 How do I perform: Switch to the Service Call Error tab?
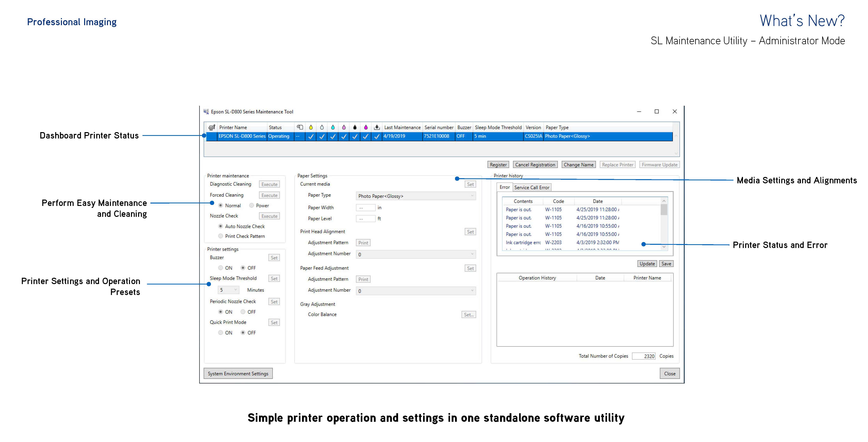[x=531, y=187]
